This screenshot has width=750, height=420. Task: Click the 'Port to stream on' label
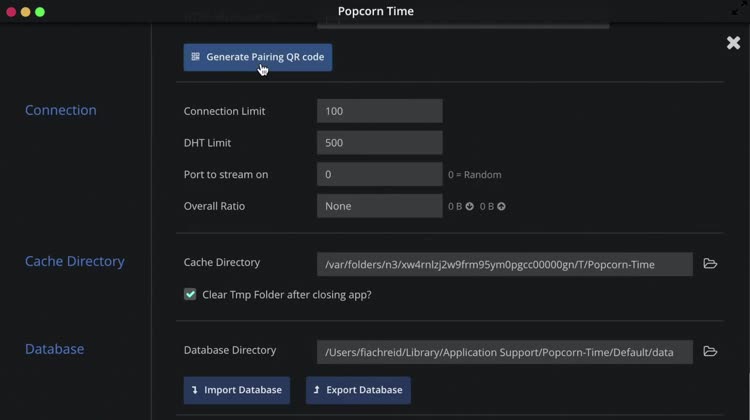[x=226, y=174]
